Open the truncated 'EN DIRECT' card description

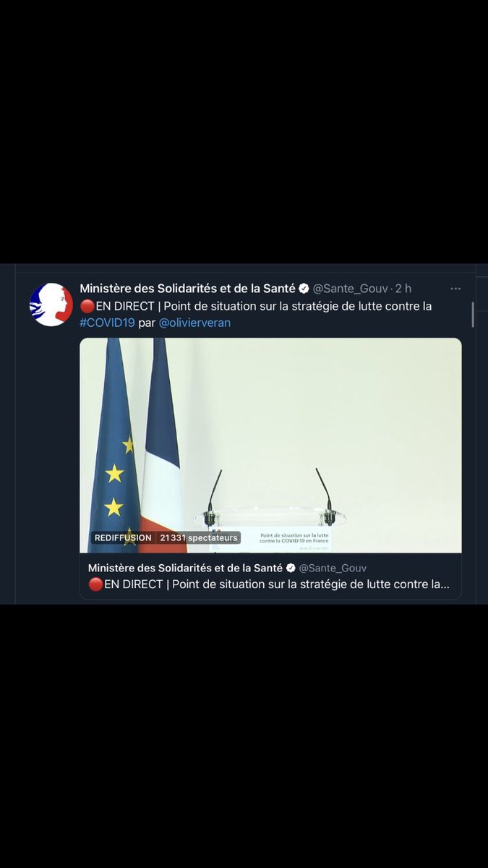coord(269,584)
